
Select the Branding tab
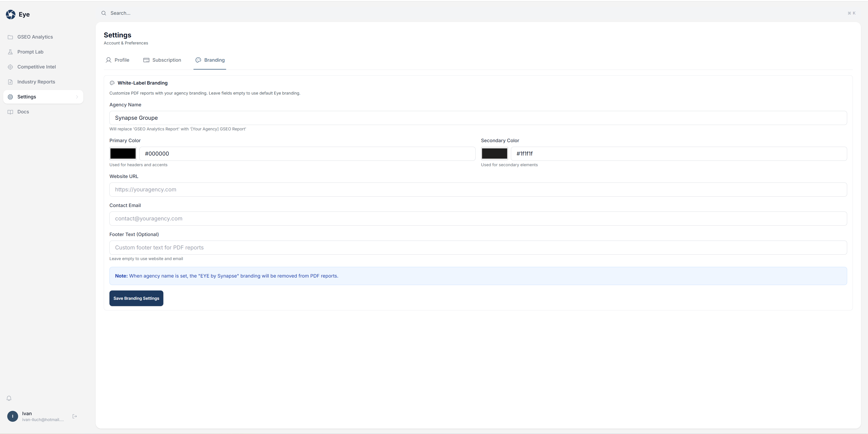coord(210,60)
